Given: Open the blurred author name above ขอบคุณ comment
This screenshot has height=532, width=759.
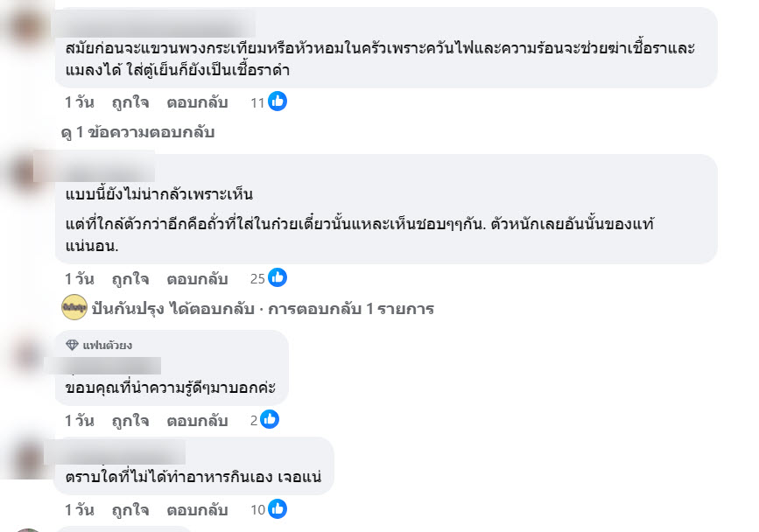Looking at the screenshot, I should tap(102, 366).
